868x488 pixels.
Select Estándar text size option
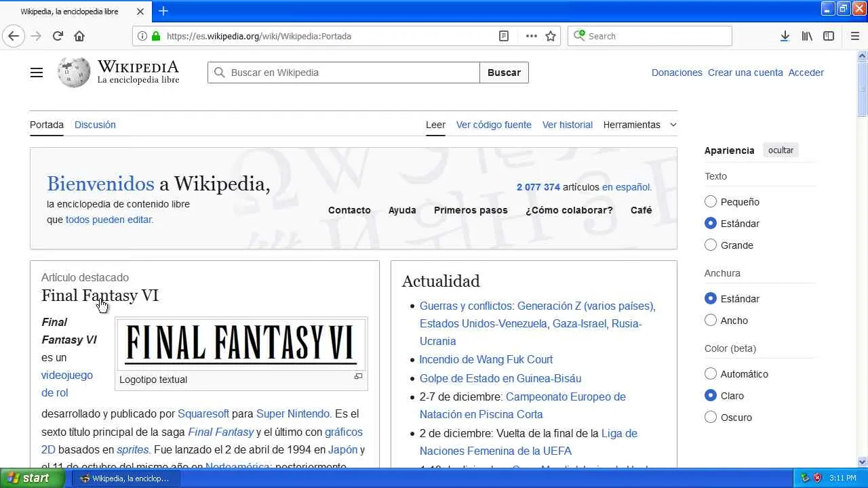coord(711,223)
